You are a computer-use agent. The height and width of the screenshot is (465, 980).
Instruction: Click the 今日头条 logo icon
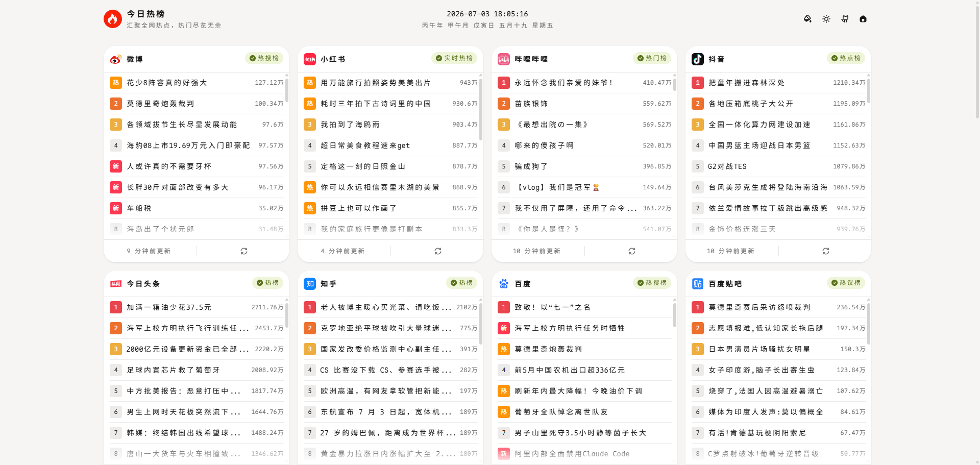(116, 284)
